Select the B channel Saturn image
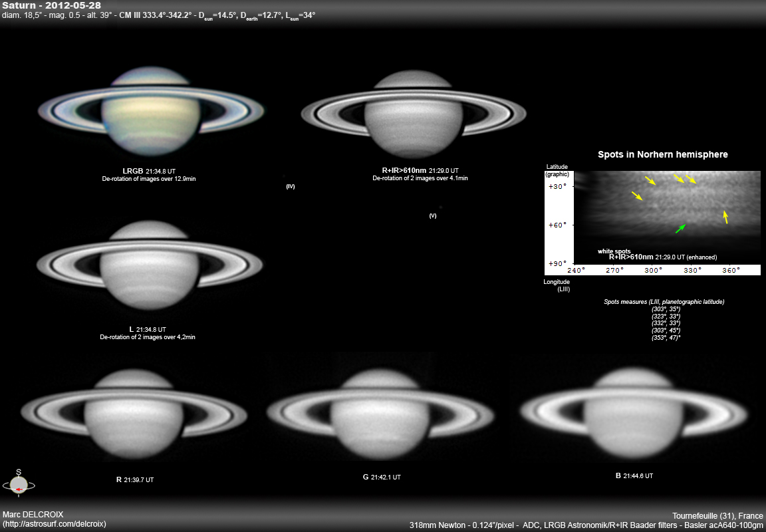Screen dimensions: 766x532 (x=634, y=412)
